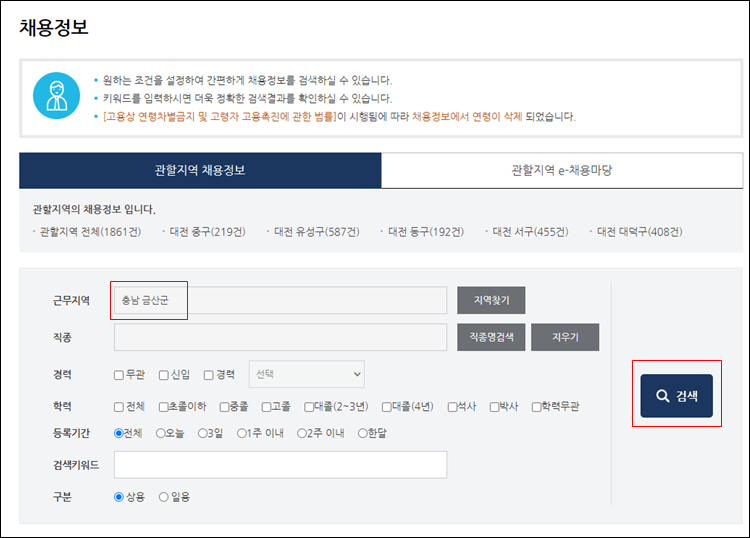
Task: Click the 직종 input field
Action: pos(280,337)
